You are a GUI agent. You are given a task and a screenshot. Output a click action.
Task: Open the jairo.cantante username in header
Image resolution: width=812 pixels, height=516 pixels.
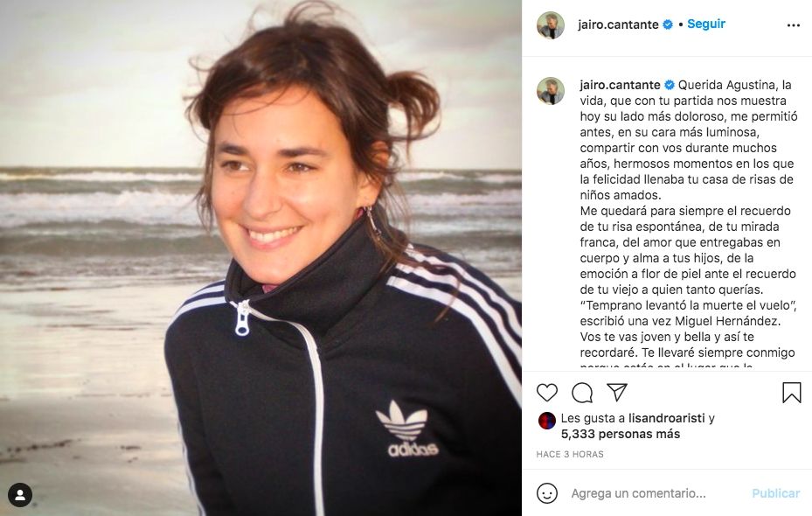618,24
